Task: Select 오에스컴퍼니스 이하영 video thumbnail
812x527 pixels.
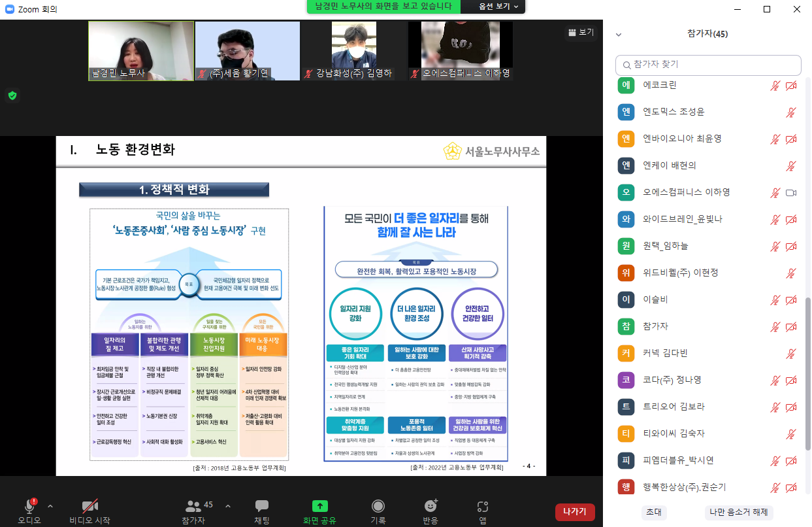Action: pyautogui.click(x=461, y=51)
